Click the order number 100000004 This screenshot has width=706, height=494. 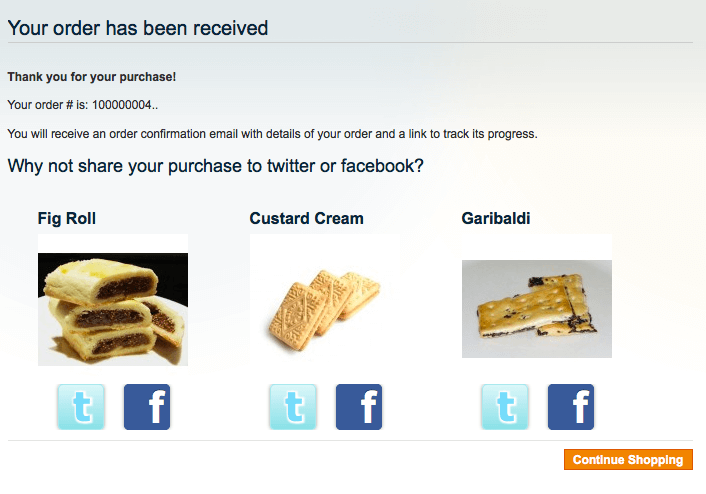122,105
